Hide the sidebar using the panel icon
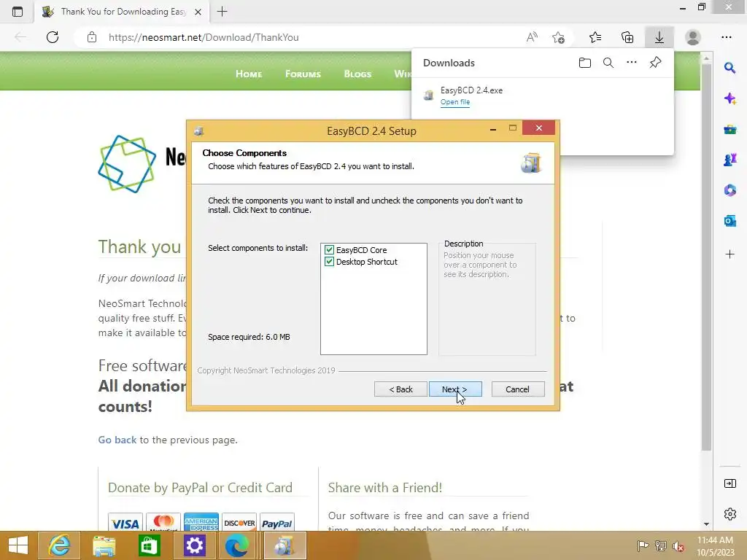Screen dimensions: 747x560 click(x=729, y=484)
